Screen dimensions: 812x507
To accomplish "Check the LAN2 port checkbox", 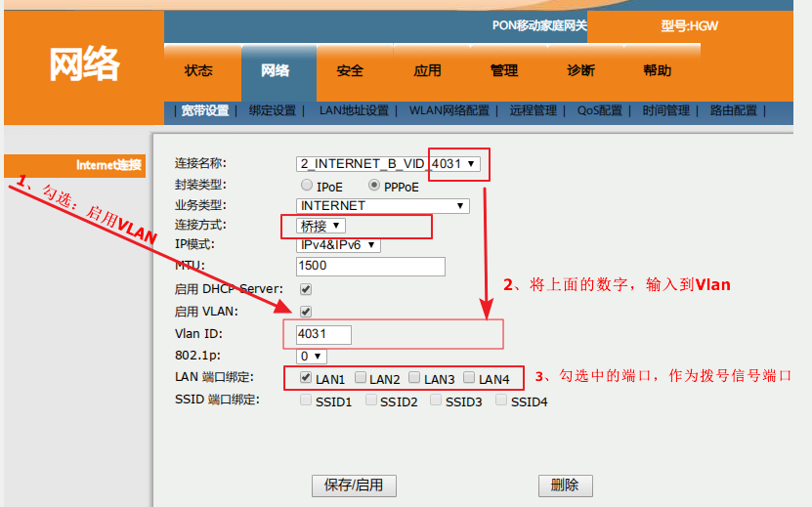I will coord(361,377).
